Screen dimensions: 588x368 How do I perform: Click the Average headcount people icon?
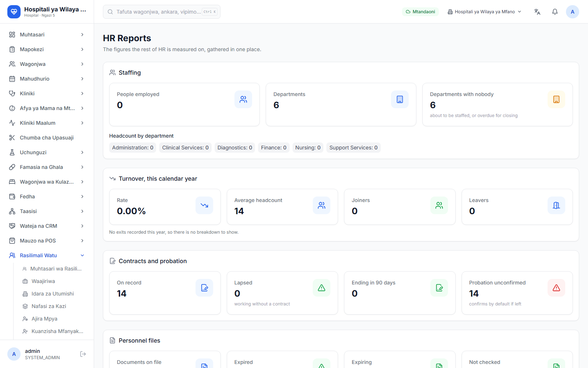coord(322,205)
